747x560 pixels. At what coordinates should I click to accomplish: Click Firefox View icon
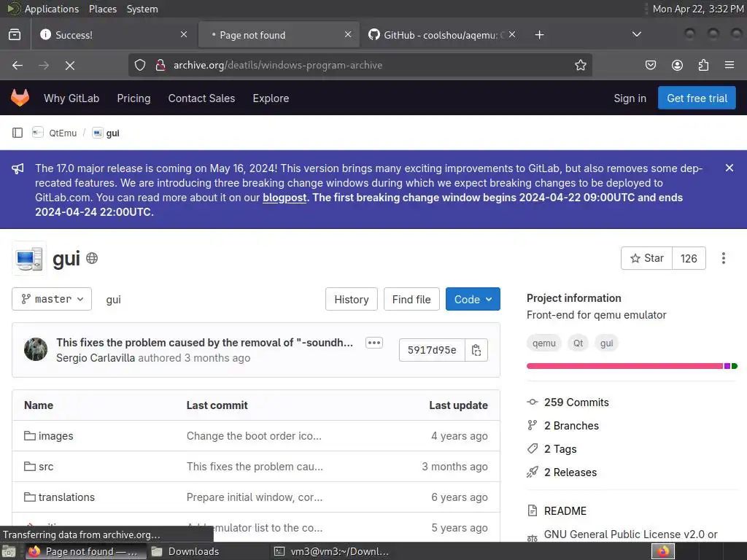tap(15, 35)
